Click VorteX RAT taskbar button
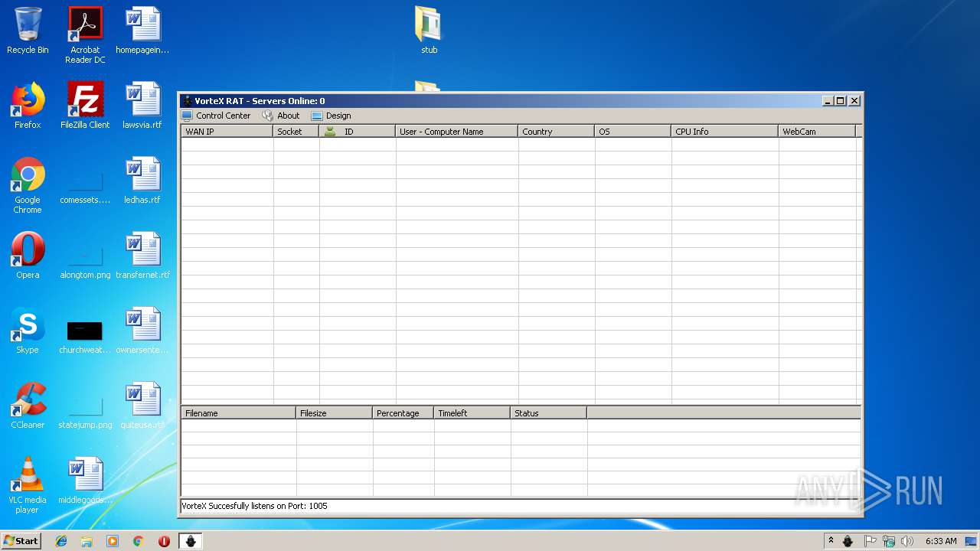980x551 pixels. coord(191,541)
